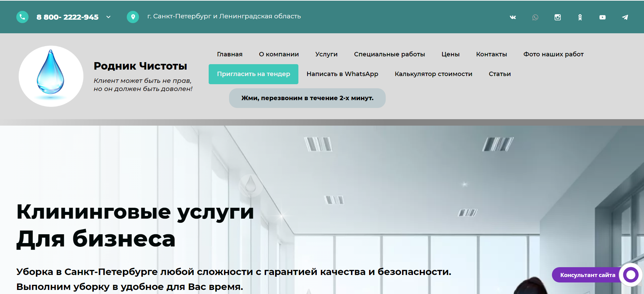This screenshot has width=644, height=294.
Task: Click Жми, перезвоним callback button
Action: 307,98
